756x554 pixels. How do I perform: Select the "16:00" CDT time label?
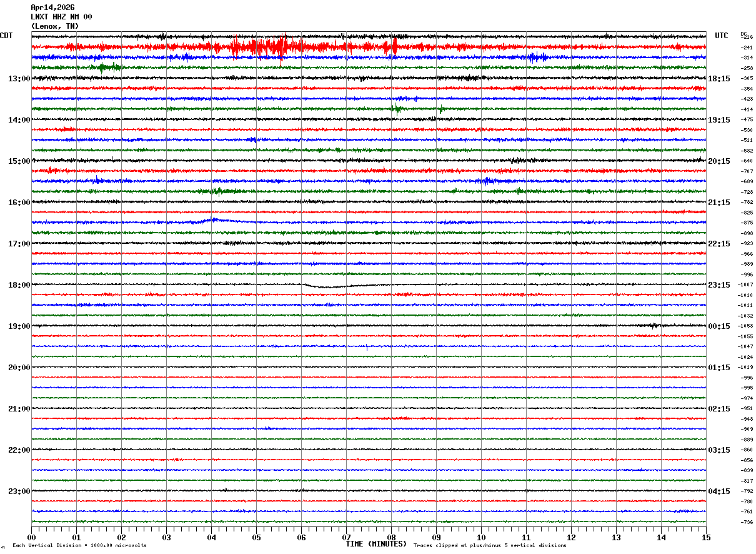(19, 203)
